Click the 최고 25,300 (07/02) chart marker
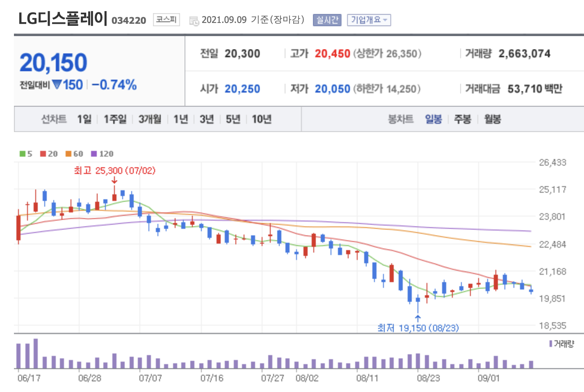 coord(115,171)
